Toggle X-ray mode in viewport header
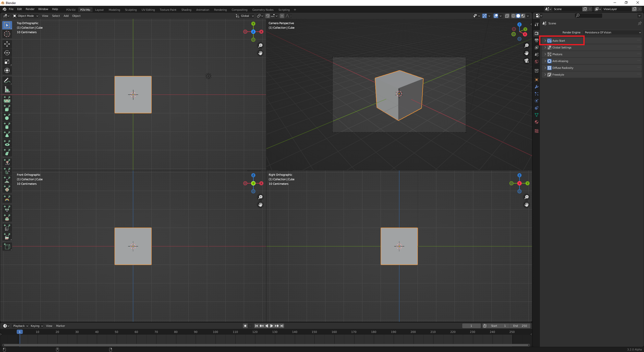This screenshot has width=644, height=352. coord(507,16)
